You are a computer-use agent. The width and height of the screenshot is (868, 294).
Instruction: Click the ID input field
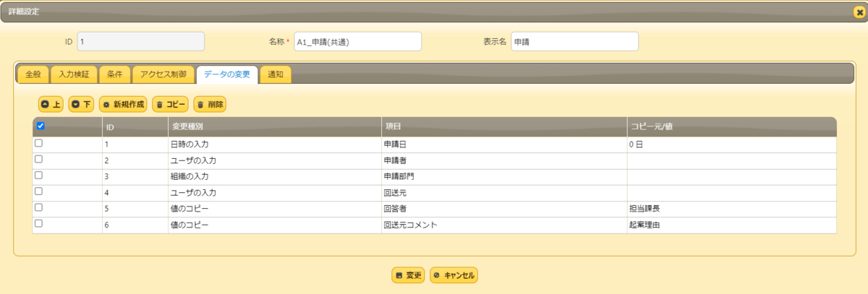(140, 42)
